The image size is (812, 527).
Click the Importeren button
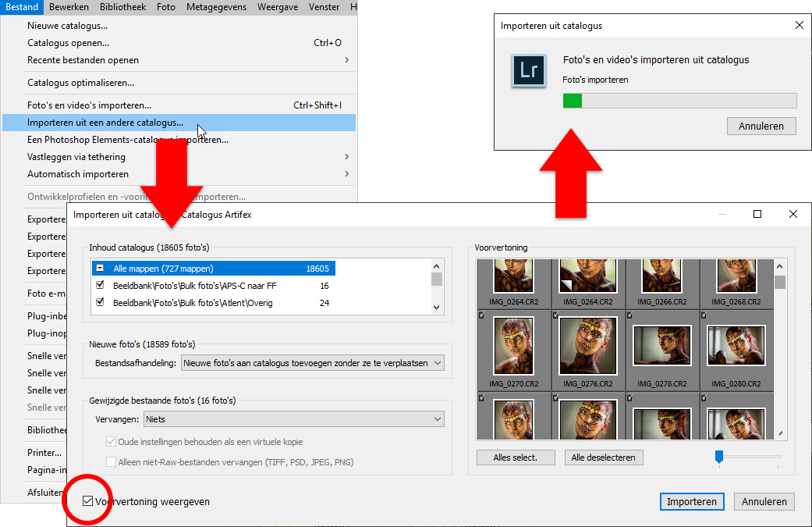(x=691, y=502)
